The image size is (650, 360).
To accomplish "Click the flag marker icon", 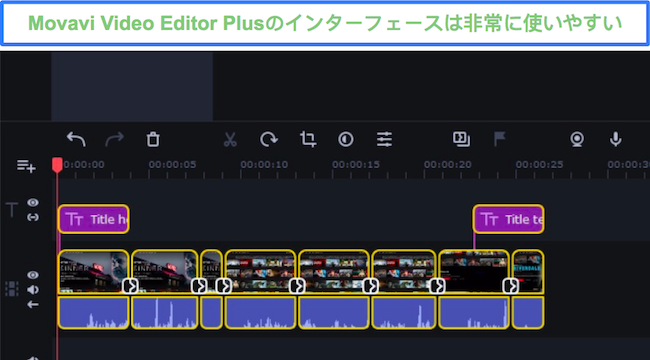I will [x=500, y=139].
